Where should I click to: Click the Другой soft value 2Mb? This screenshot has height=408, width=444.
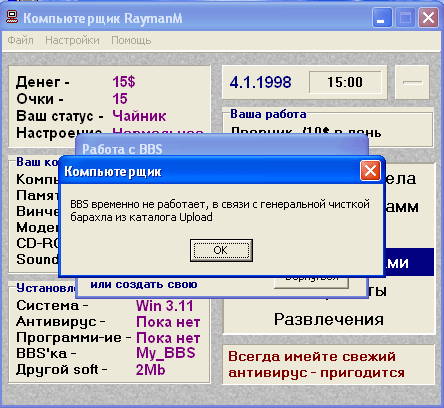[150, 370]
